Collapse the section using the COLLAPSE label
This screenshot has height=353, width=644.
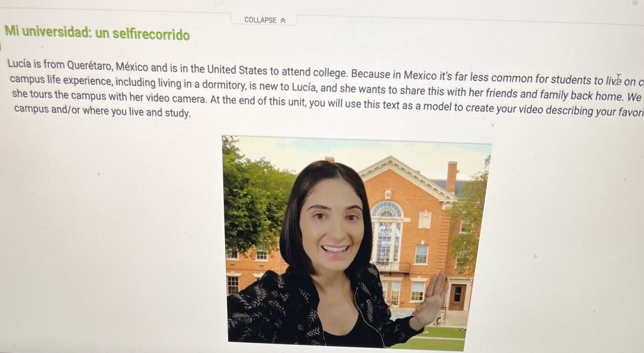click(260, 20)
